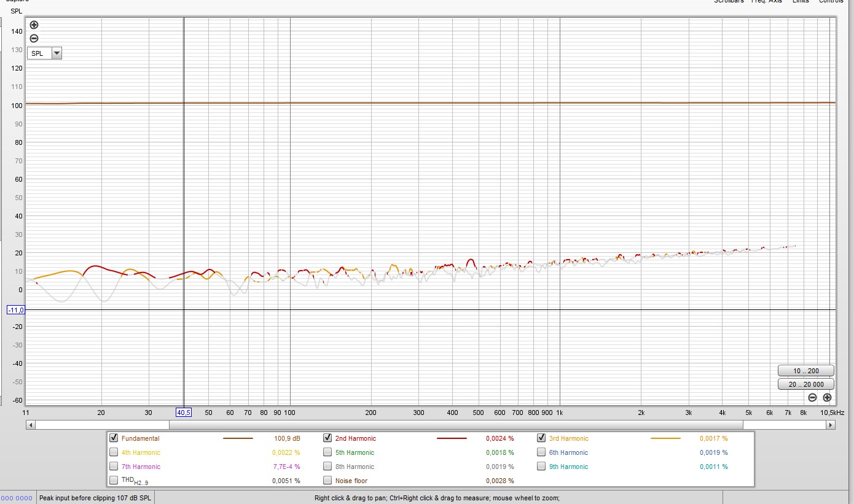Click the 9th Harmonic value 0,0011 %

point(713,467)
